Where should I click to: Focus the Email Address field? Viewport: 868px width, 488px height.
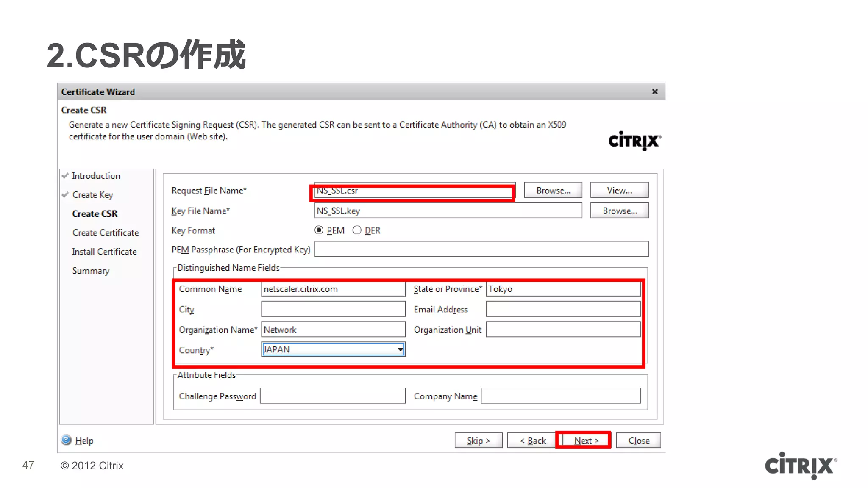click(563, 309)
